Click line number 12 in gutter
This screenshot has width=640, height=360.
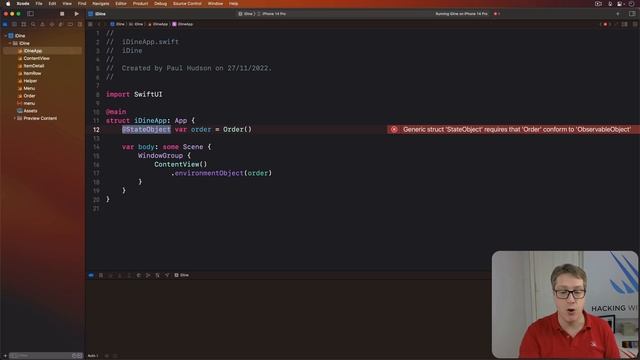(x=96, y=129)
